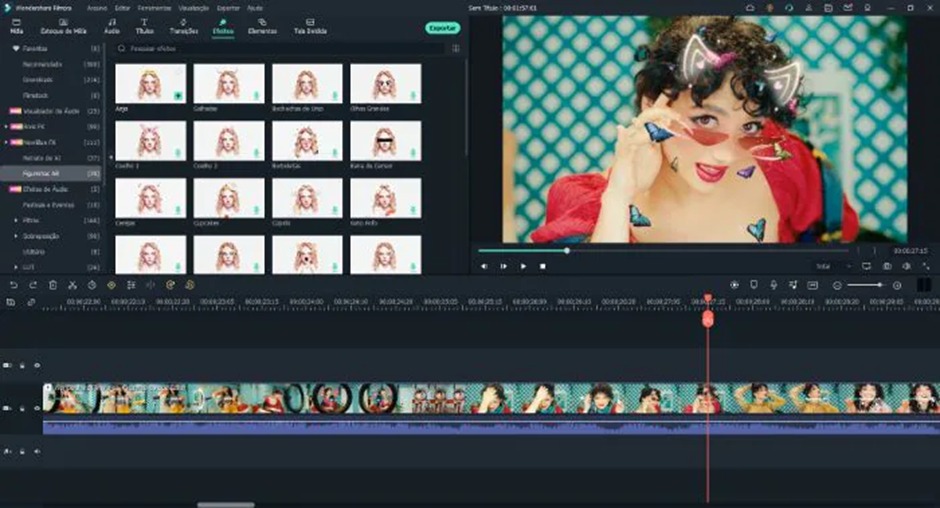Click the scissors split icon in timeline toolbar
This screenshot has height=508, width=940.
coord(72,285)
